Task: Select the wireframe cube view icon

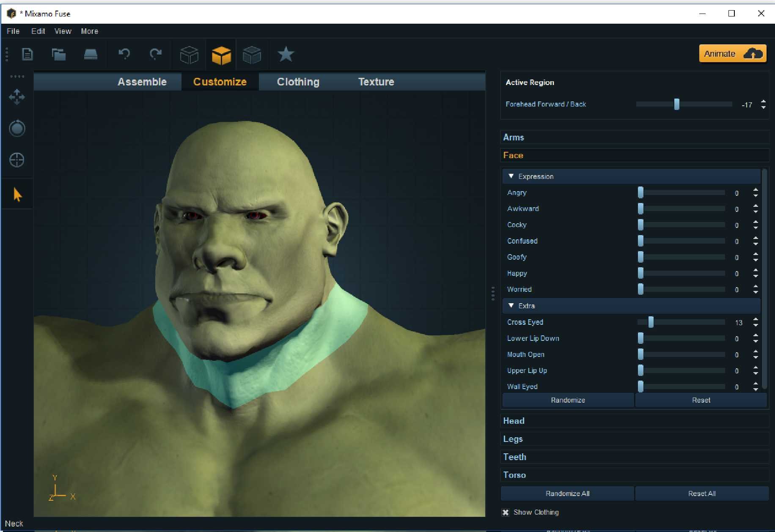Action: coord(189,55)
